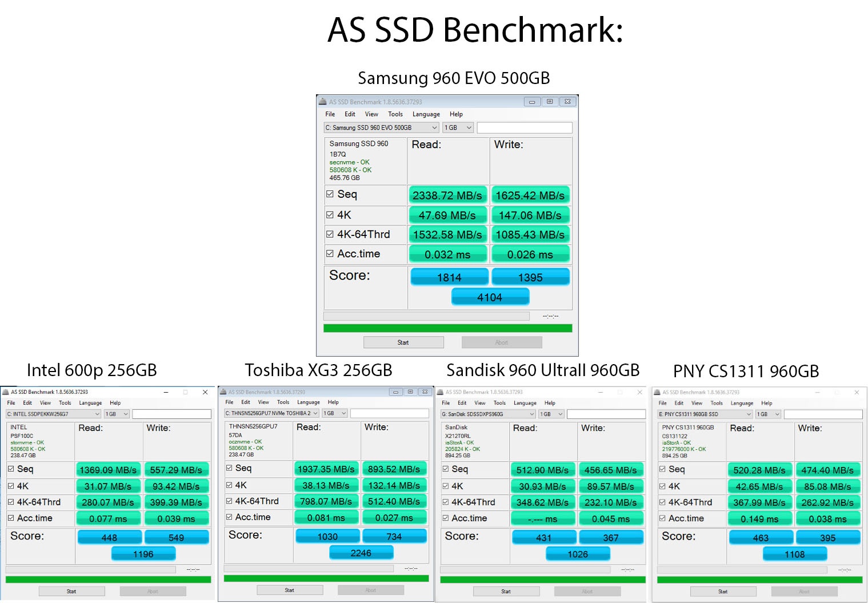Open the 1 GB size dropdown in the Intel window

tap(117, 414)
